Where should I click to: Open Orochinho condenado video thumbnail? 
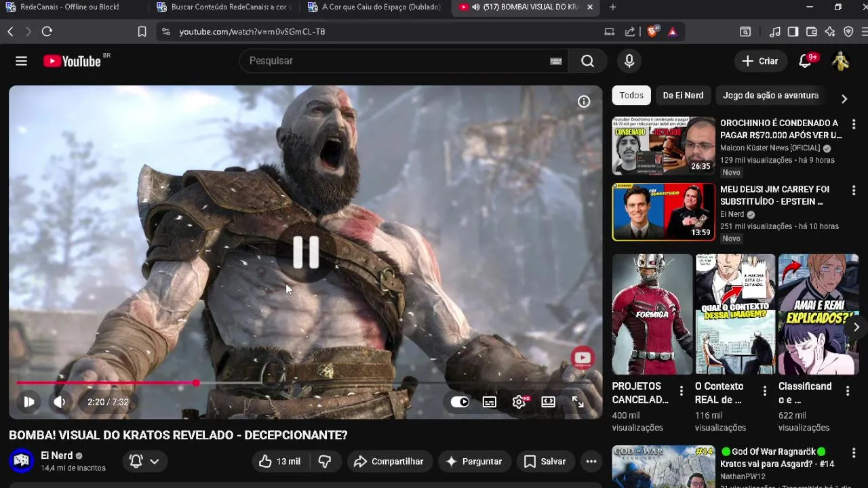(x=663, y=146)
